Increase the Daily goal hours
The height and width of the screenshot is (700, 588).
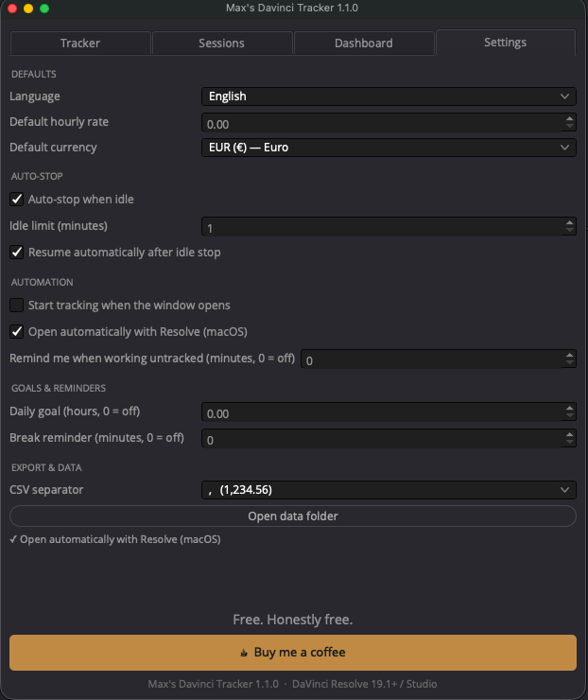tap(570, 409)
